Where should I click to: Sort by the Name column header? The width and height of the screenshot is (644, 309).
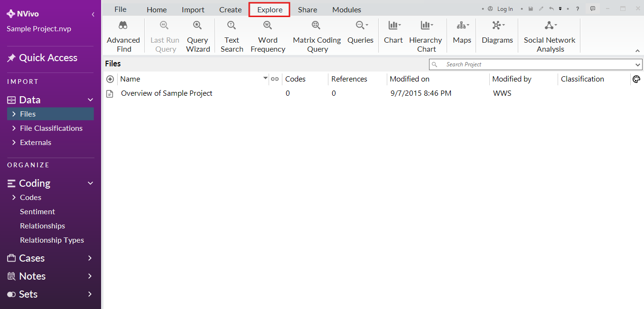(x=130, y=79)
